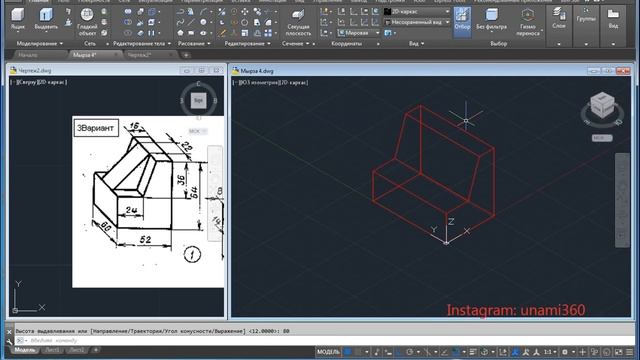Click the yellow pencil erase/edit icon
Viewport: 640px width, 360px height.
tap(222, 33)
